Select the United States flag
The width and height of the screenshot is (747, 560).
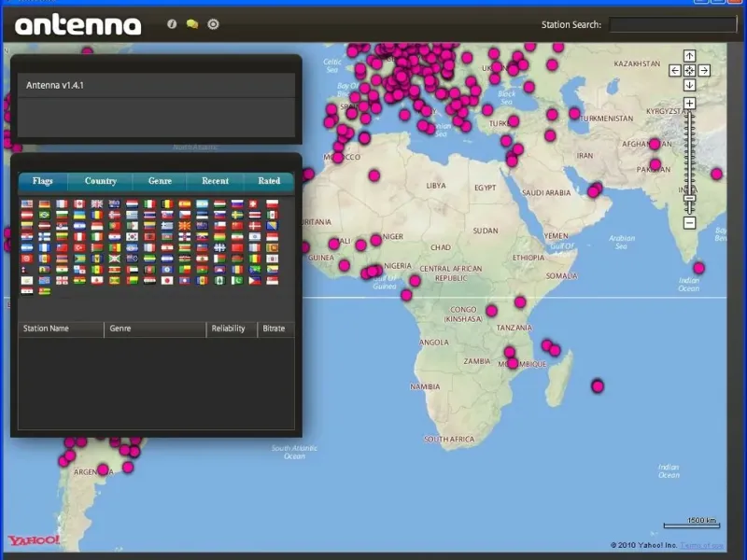pos(27,203)
